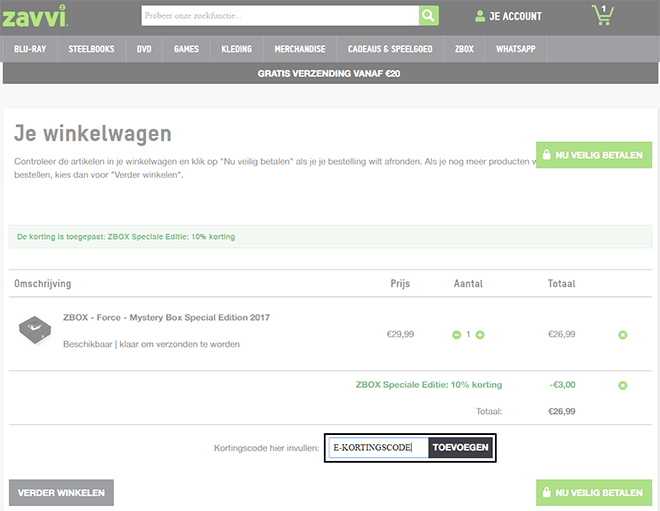This screenshot has height=511, width=660.
Task: Click the Beschikbaar availability text
Action: pyautogui.click(x=152, y=344)
